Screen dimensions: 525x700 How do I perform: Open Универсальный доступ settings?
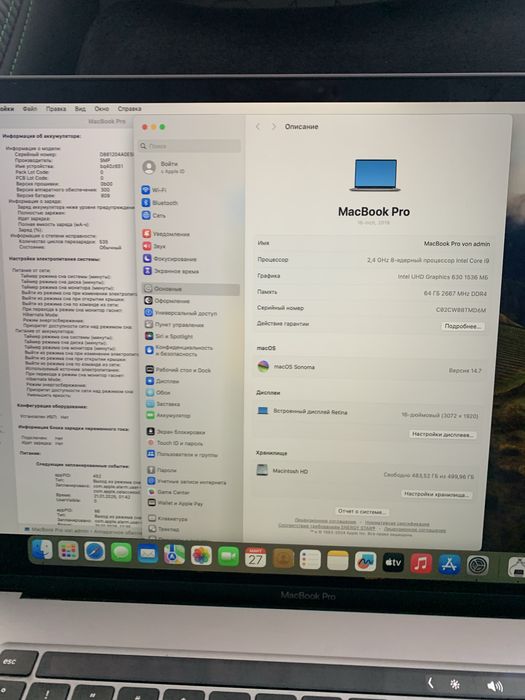pos(181,312)
